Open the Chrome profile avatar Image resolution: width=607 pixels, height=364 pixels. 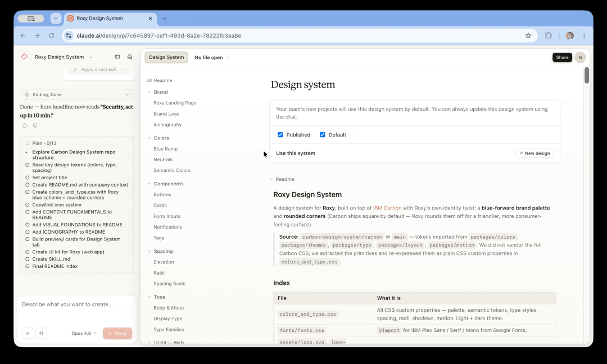pyautogui.click(x=570, y=35)
